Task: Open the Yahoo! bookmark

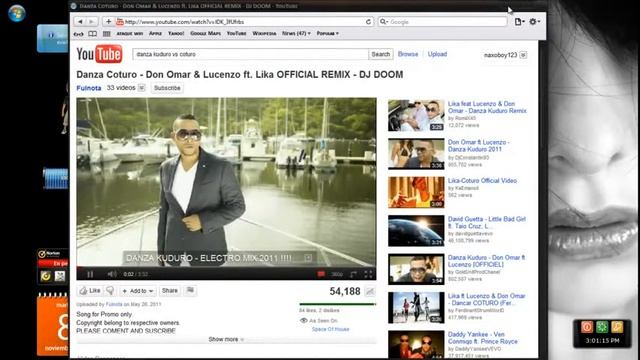Action: click(176, 33)
